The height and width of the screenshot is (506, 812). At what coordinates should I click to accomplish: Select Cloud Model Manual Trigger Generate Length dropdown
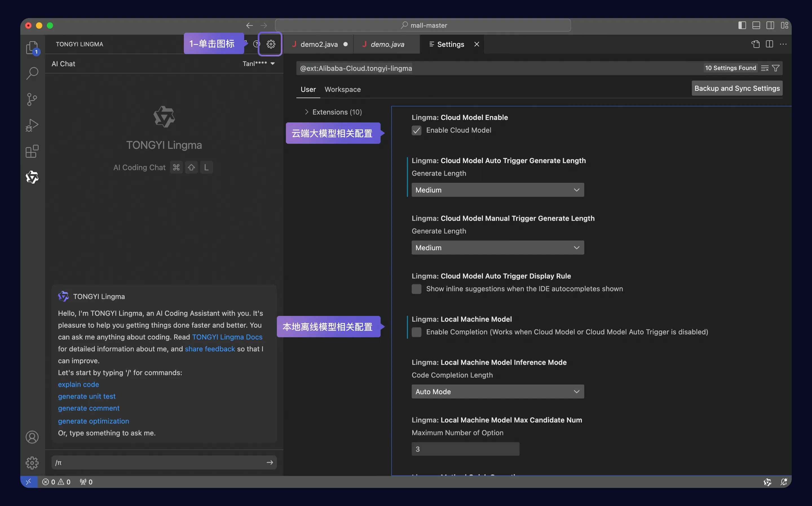(x=497, y=247)
